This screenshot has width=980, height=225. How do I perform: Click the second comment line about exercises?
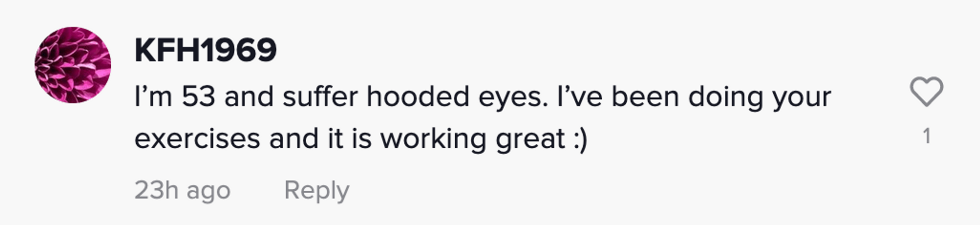(x=360, y=138)
